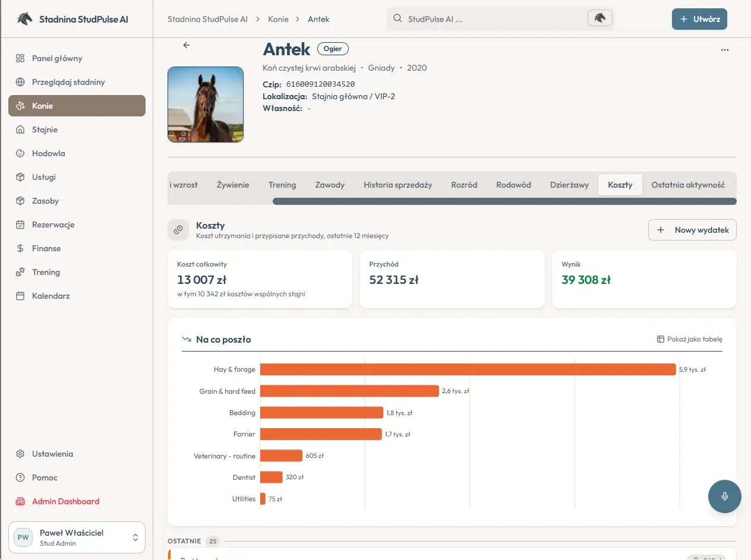751x560 pixels.
Task: Switch to the Zawody tab
Action: point(330,185)
